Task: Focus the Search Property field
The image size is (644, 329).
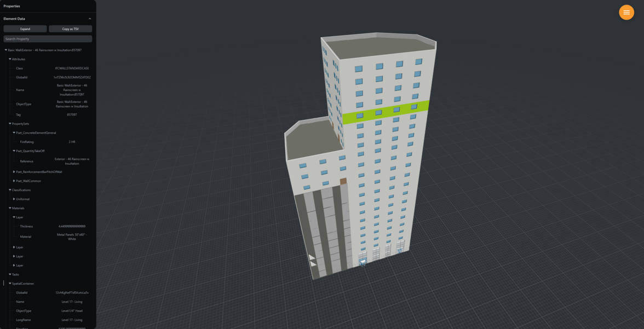Action: pyautogui.click(x=48, y=39)
